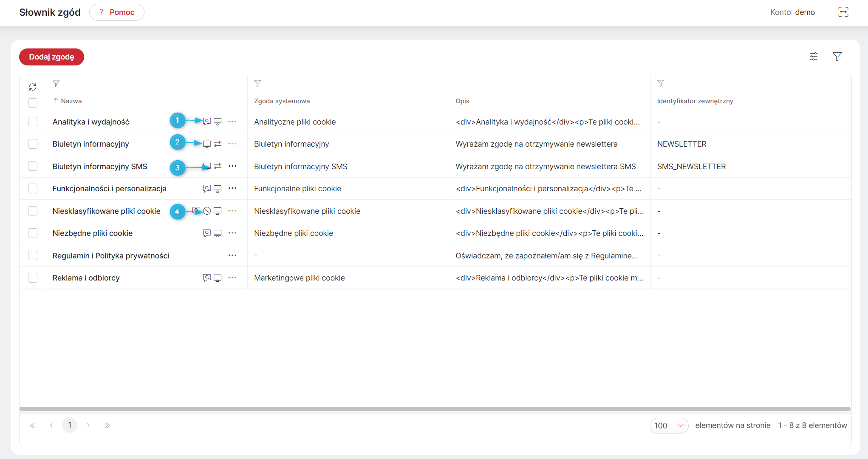Image resolution: width=868 pixels, height=459 pixels.
Task: Check the Analityka i wydajność row checkbox
Action: pos(33,122)
